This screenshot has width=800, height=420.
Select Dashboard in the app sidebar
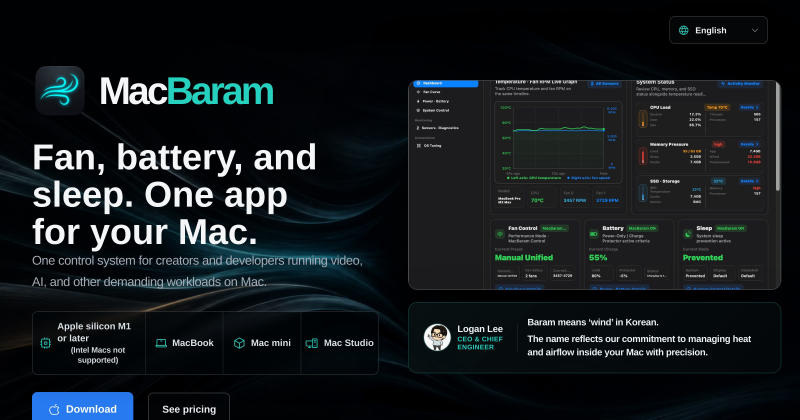tap(446, 83)
